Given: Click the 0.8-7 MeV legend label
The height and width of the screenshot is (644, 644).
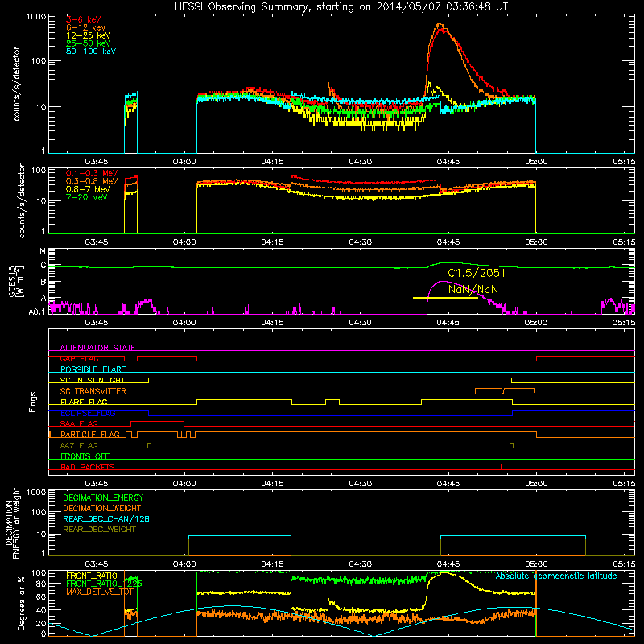Looking at the screenshot, I should point(89,189).
